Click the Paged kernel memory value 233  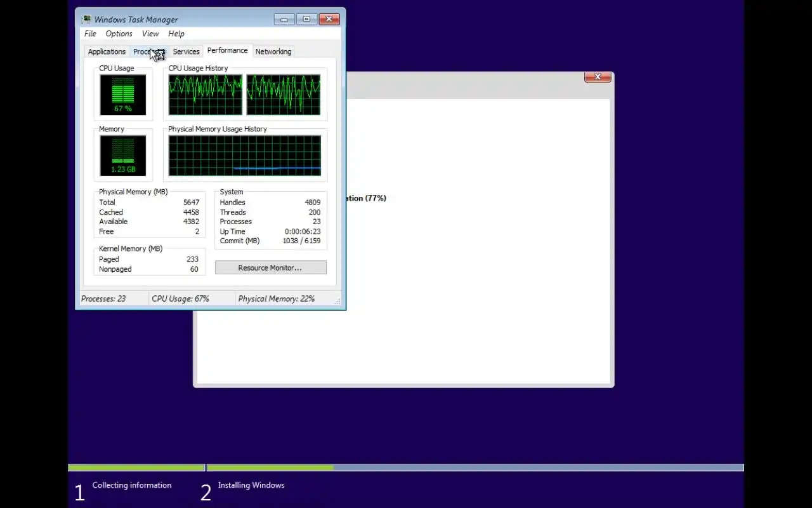point(192,259)
